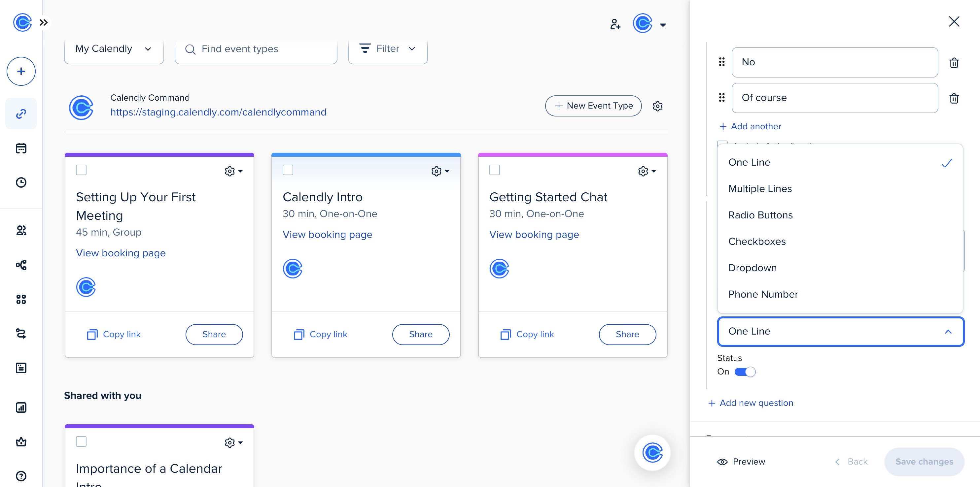
Task: Open gear menu on Calendly Intro card
Action: tap(440, 171)
